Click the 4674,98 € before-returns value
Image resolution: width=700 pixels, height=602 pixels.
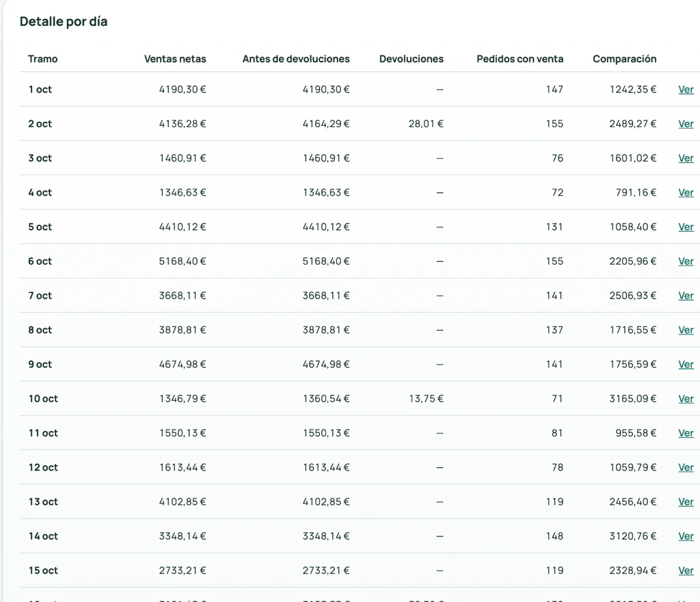[x=326, y=365]
